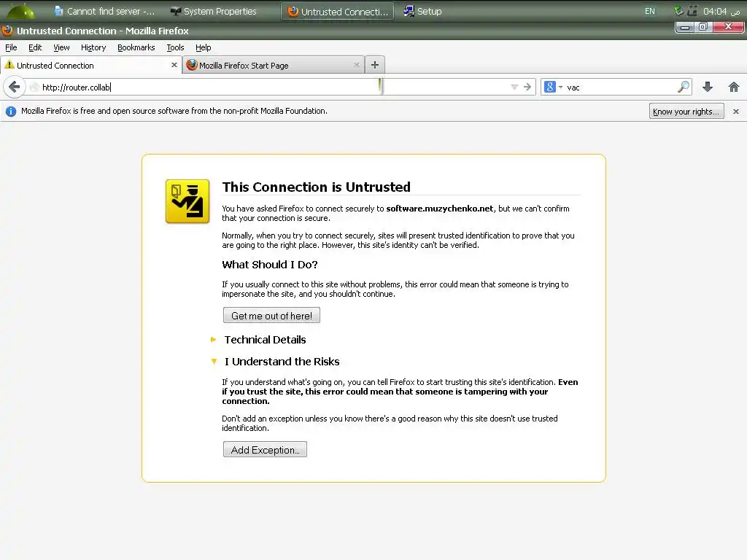Click Firefox icon in window title bar
This screenshot has width=747, height=560.
pos(7,31)
